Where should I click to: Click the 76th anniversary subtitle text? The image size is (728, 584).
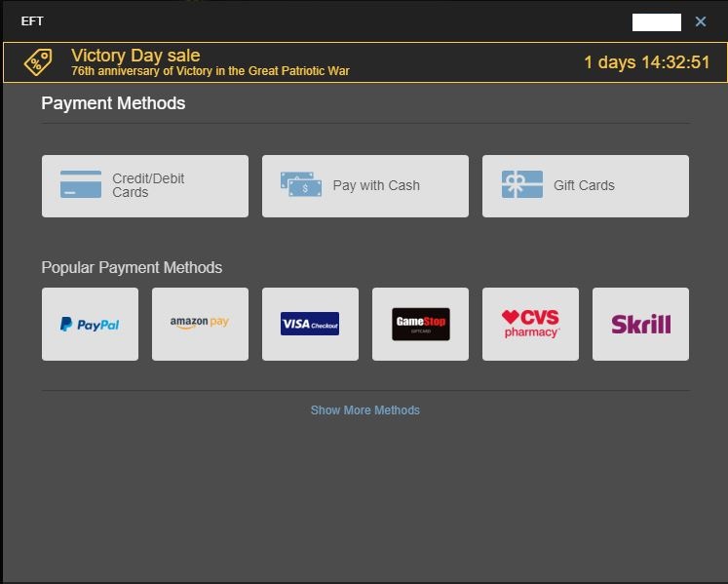pos(211,71)
